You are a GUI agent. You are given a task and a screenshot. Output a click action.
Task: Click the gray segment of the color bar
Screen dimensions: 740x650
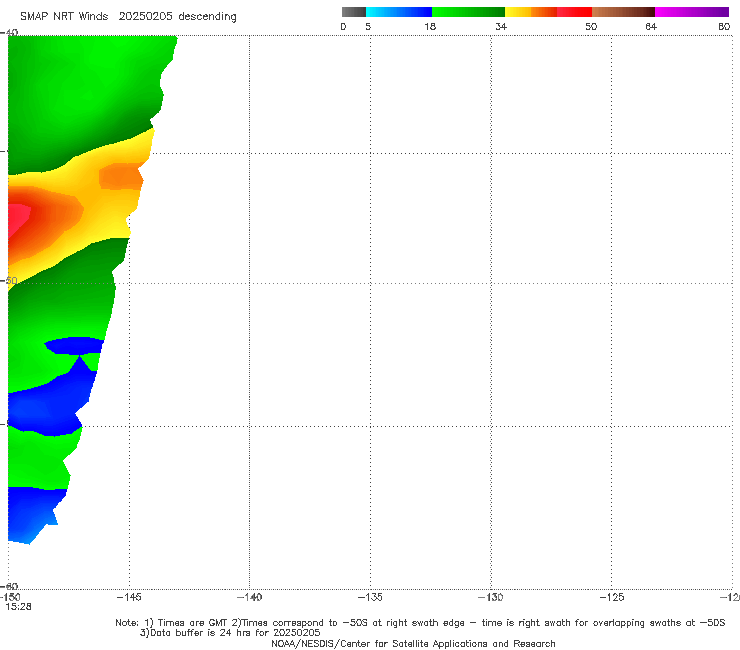354,12
